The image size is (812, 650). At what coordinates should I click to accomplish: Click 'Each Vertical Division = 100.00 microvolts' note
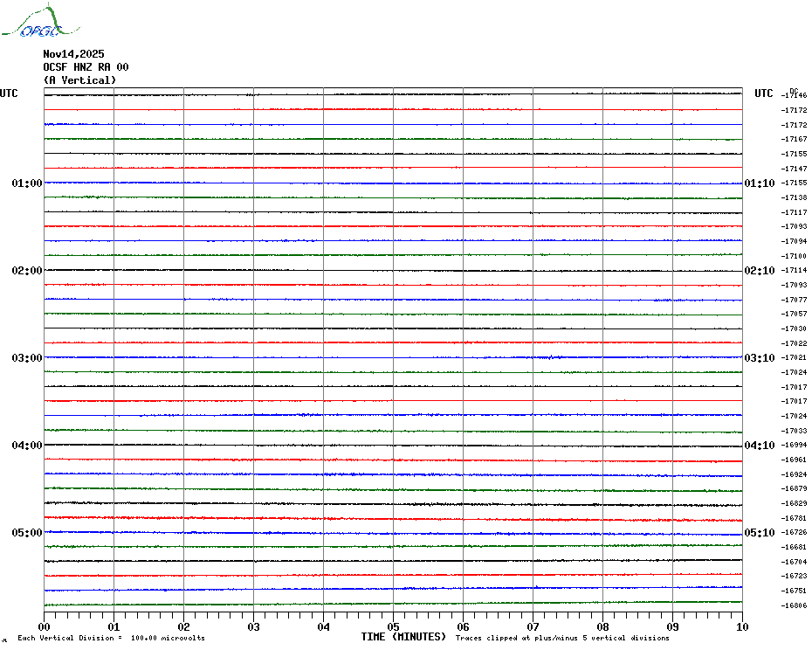pyautogui.click(x=112, y=638)
